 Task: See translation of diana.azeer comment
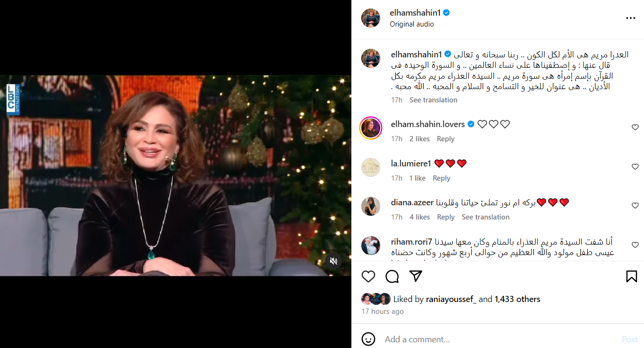pos(485,217)
